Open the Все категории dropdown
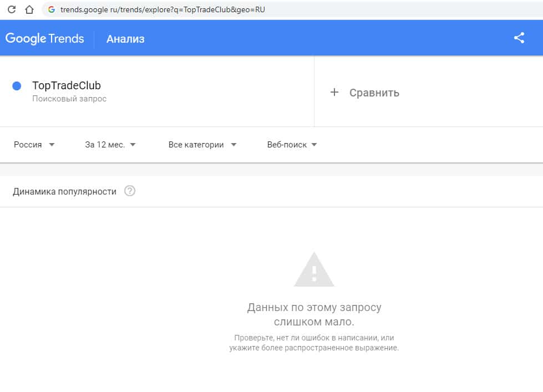Screen dimensions: 543x392 pos(202,145)
